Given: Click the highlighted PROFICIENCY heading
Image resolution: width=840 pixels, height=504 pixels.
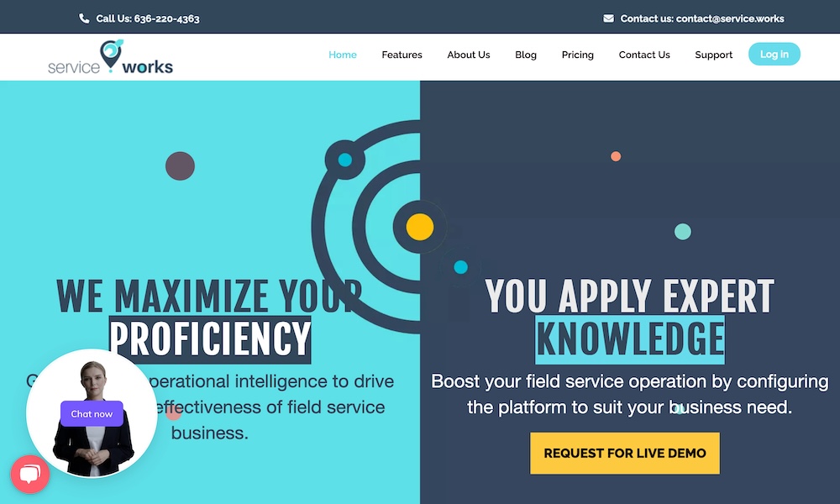Looking at the screenshot, I should [x=210, y=339].
